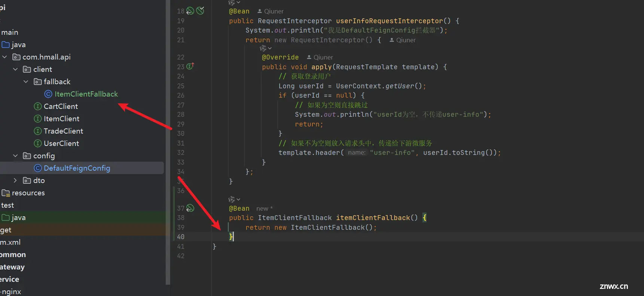The width and height of the screenshot is (644, 296).
Task: Click the resources folder icon
Action: click(6, 193)
